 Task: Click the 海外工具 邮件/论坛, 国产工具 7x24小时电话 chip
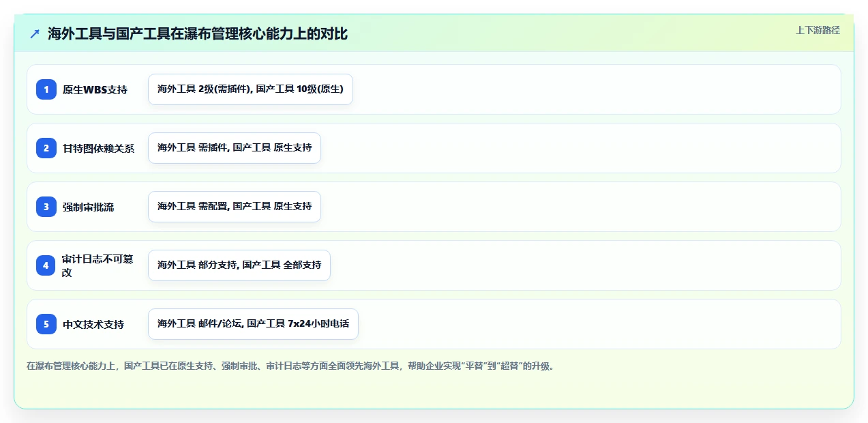tap(253, 324)
